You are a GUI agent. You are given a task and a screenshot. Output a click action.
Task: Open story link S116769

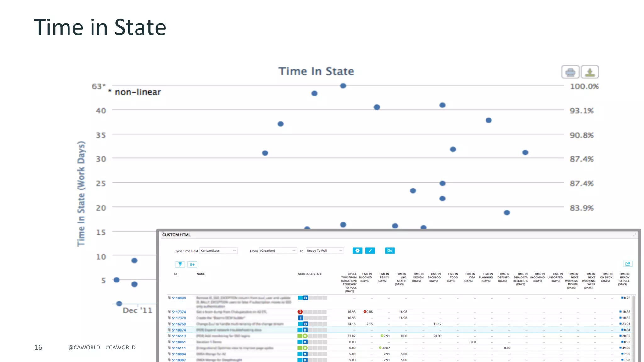tap(179, 324)
